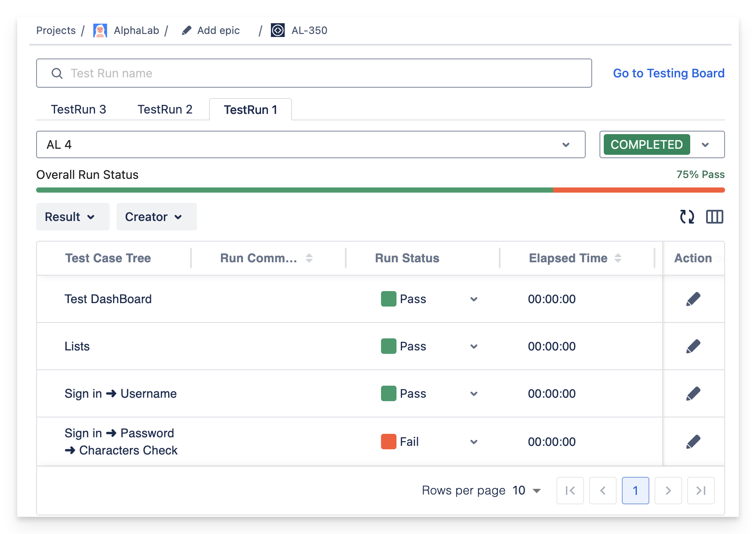Screen dimensions: 756x534
Task: Edit the Sign in Username test case
Action: click(x=693, y=393)
